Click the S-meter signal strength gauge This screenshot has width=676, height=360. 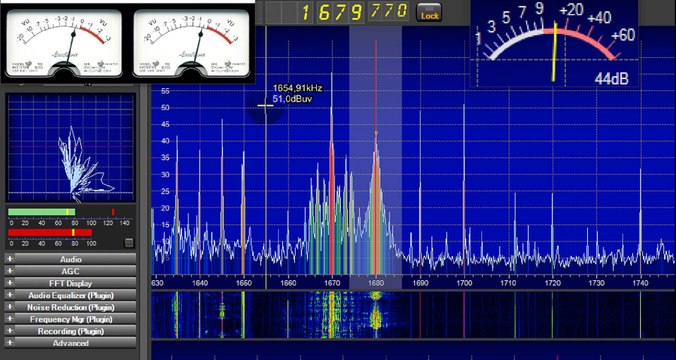553,43
